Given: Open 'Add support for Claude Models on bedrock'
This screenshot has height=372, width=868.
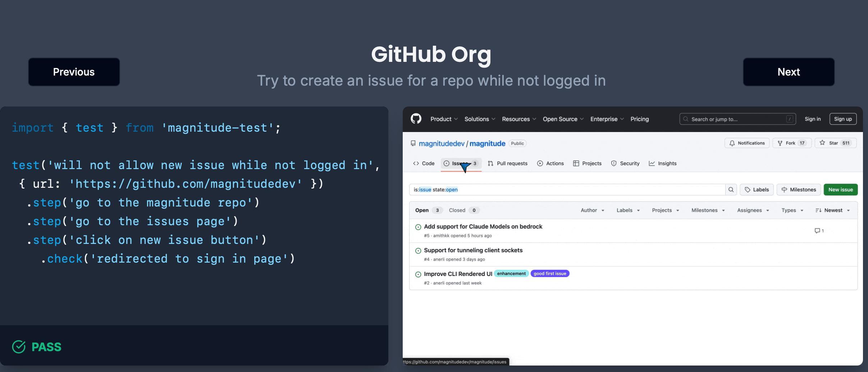Looking at the screenshot, I should point(483,227).
